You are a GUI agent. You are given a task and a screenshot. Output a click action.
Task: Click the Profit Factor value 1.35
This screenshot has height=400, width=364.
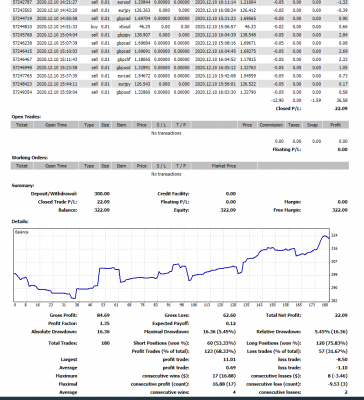point(105,323)
